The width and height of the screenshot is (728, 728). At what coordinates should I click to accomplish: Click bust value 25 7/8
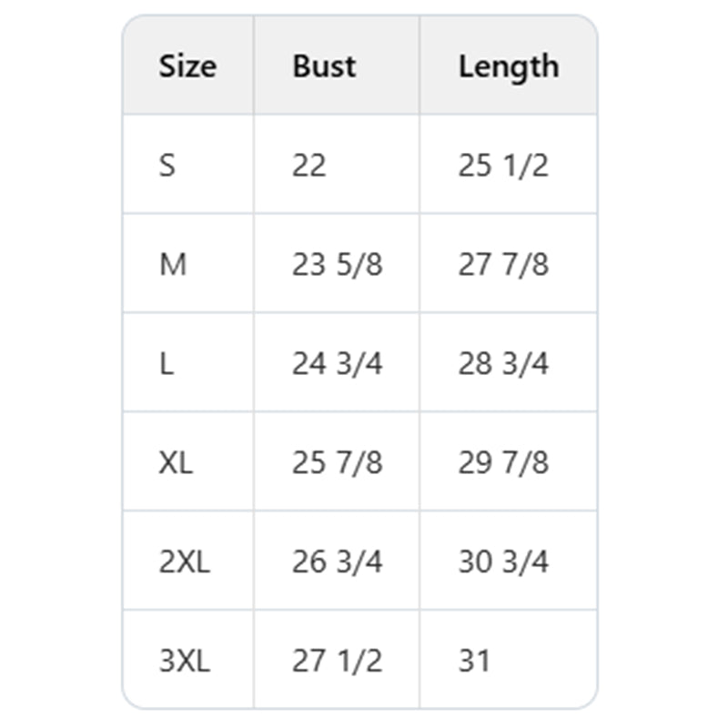coord(338,463)
